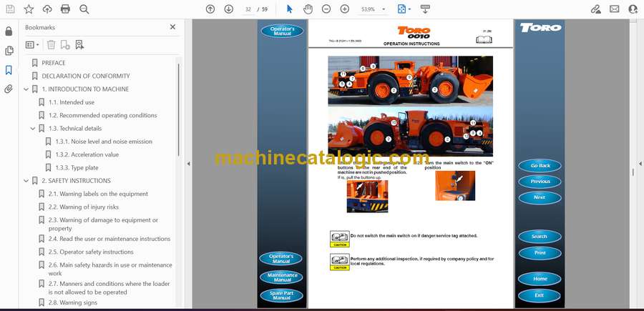The image size is (644, 311).
Task: Open the PREFACE bookmark
Action: pyautogui.click(x=54, y=63)
